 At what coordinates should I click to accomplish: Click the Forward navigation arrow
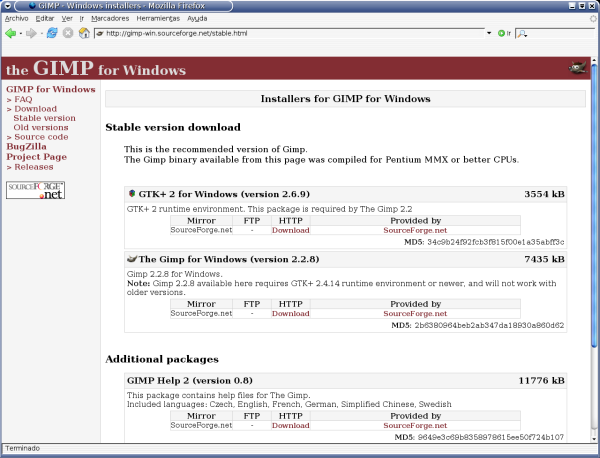coord(32,33)
